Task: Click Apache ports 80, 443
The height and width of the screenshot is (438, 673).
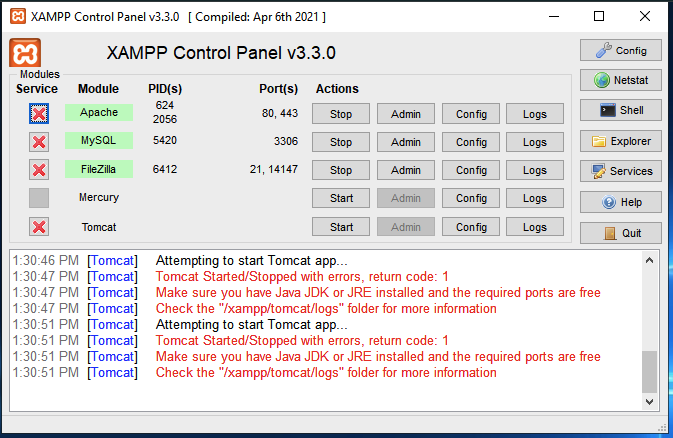Action: click(280, 113)
